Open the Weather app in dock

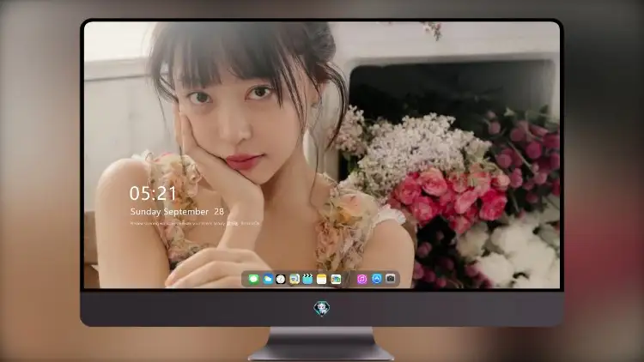pos(267,279)
